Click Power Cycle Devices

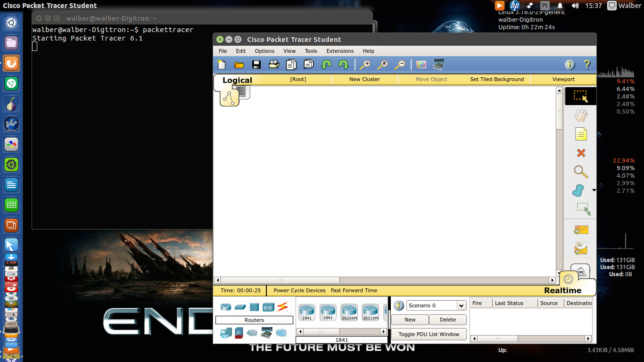(x=299, y=290)
